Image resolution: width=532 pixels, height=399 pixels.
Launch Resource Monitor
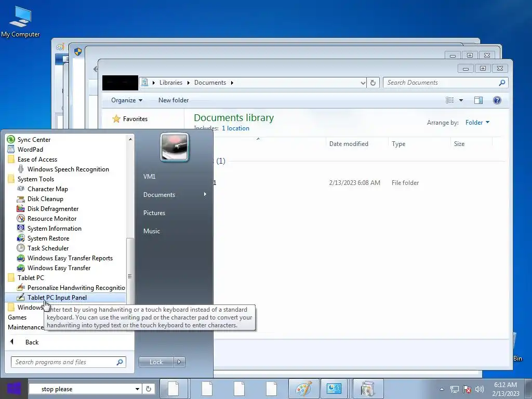(x=51, y=219)
